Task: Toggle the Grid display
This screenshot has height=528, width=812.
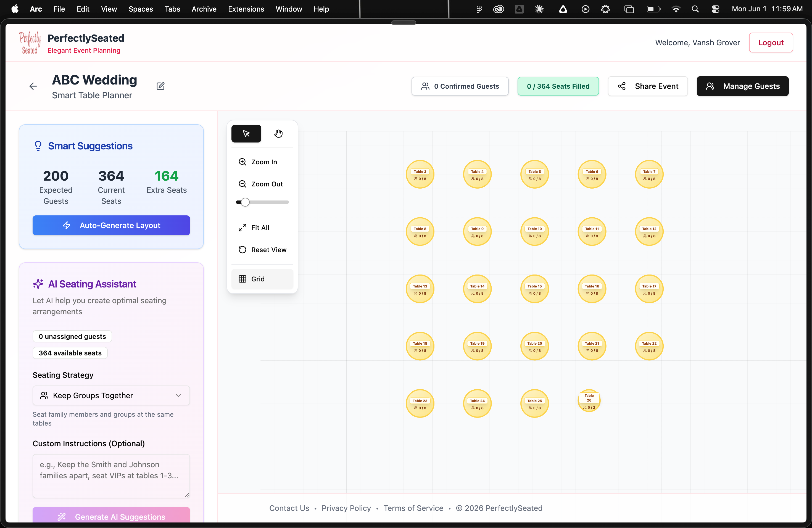Action: [262, 279]
